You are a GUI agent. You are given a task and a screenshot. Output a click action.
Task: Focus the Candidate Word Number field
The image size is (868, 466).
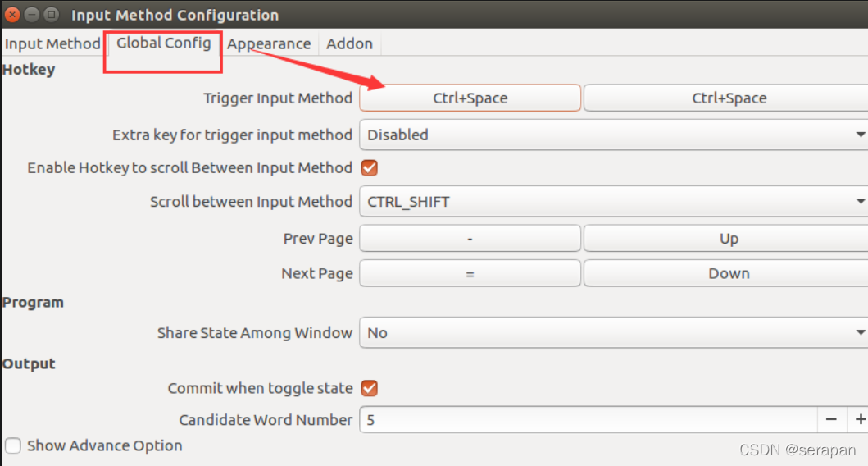pyautogui.click(x=589, y=419)
